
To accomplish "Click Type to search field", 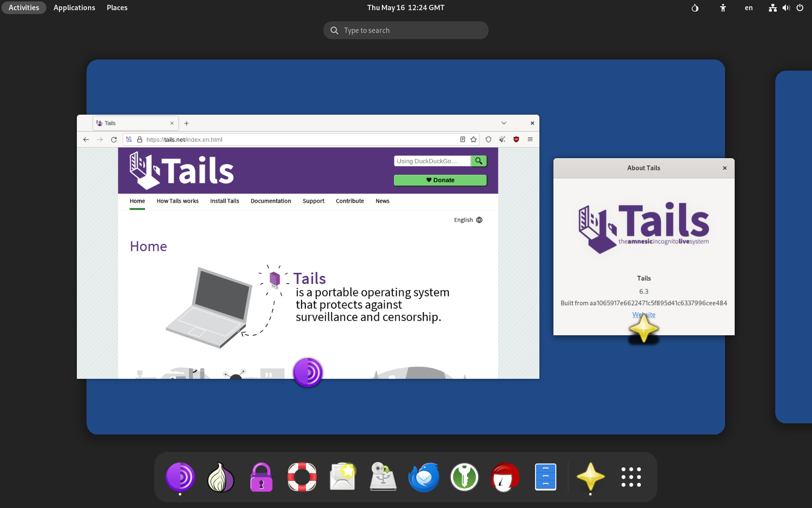I will coord(406,30).
